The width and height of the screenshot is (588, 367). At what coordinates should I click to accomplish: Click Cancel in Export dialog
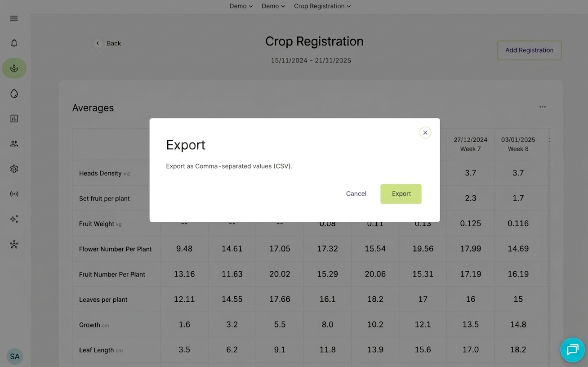point(356,194)
